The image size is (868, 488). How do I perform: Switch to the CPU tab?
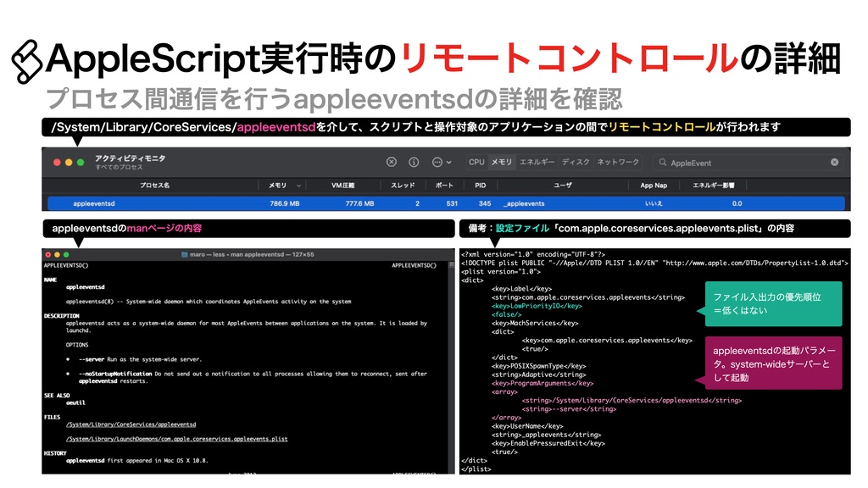[x=476, y=163]
